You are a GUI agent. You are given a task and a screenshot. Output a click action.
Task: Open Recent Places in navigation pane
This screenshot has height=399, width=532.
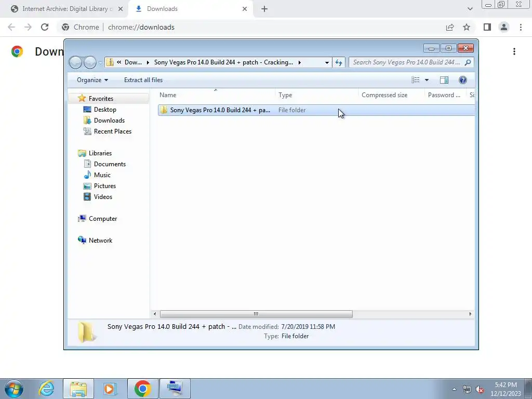click(x=112, y=131)
